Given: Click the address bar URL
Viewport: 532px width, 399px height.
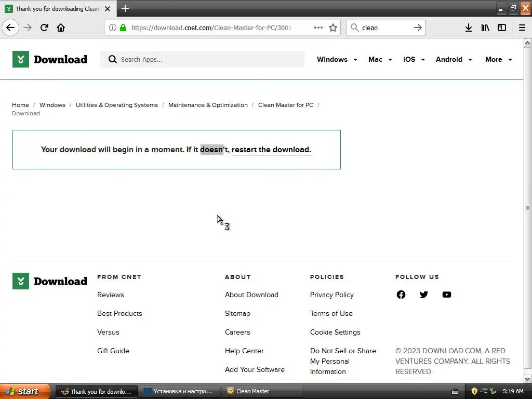Looking at the screenshot, I should [211, 28].
